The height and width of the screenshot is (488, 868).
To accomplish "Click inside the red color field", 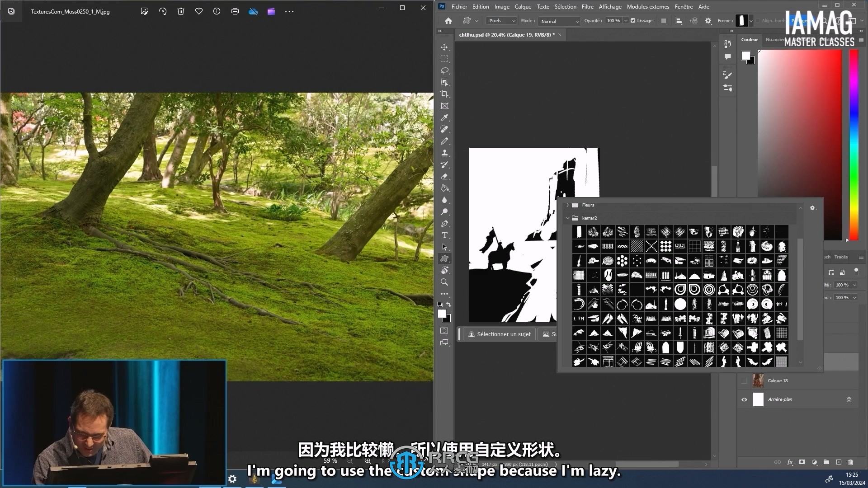I will tap(800, 145).
